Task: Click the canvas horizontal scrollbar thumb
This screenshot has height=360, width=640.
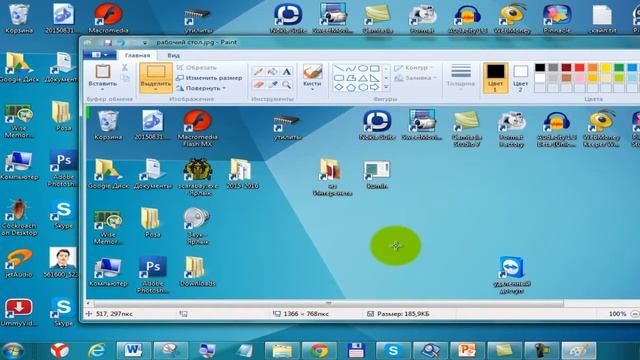Action: pos(329,303)
